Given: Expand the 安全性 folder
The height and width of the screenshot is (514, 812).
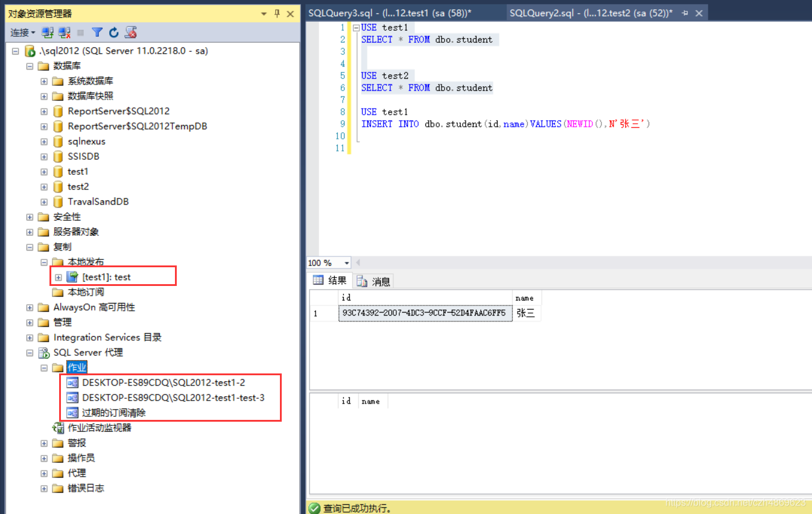Looking at the screenshot, I should click(x=30, y=217).
